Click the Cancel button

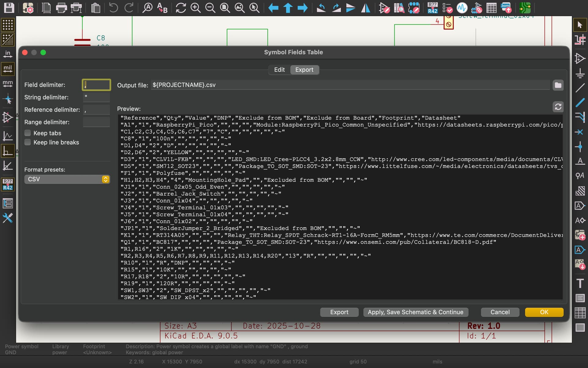point(500,312)
